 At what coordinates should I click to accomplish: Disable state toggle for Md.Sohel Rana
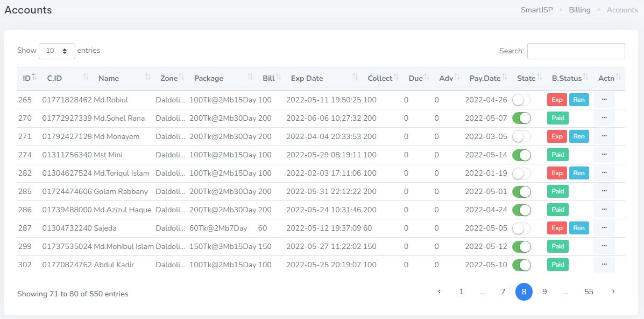pyautogui.click(x=521, y=118)
